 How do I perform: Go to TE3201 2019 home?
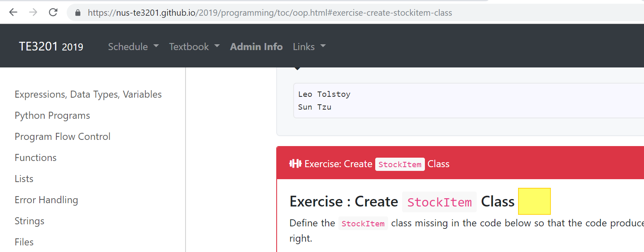[x=51, y=47]
